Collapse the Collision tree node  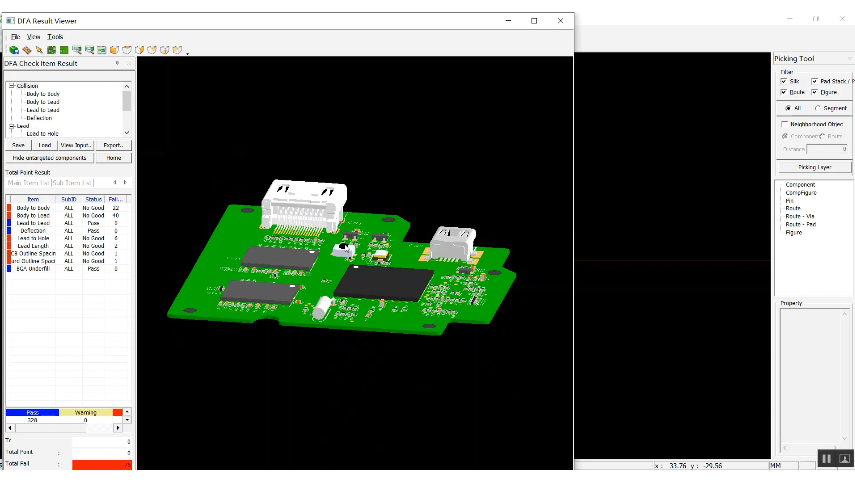point(11,86)
